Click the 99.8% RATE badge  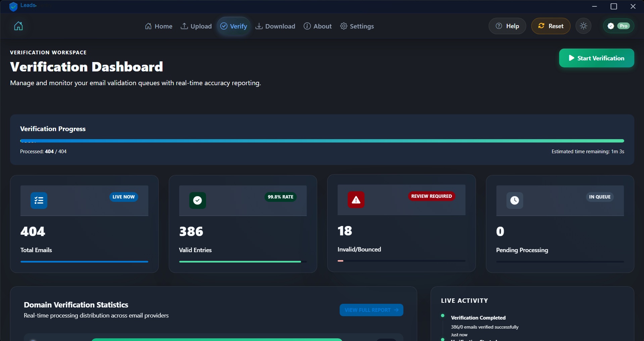click(281, 197)
